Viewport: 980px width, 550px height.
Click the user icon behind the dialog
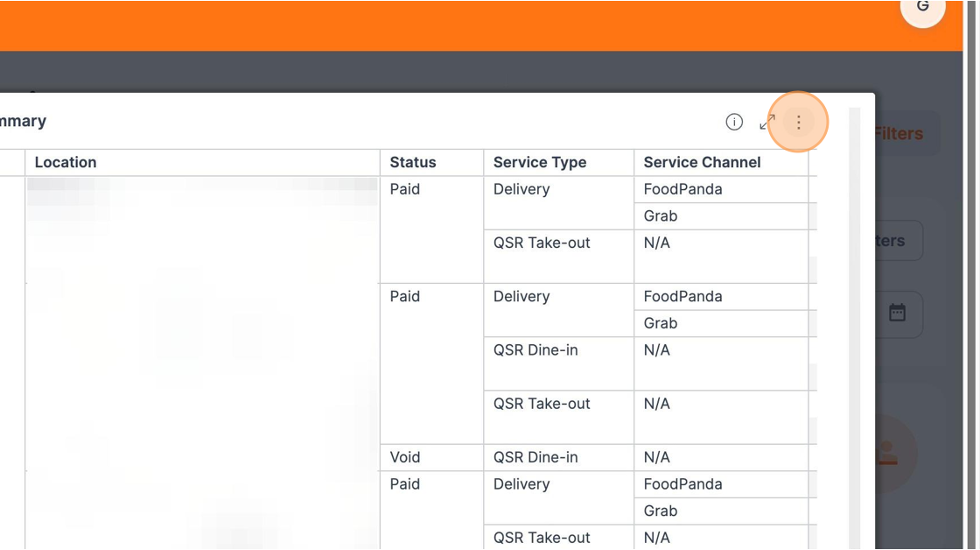(x=887, y=452)
